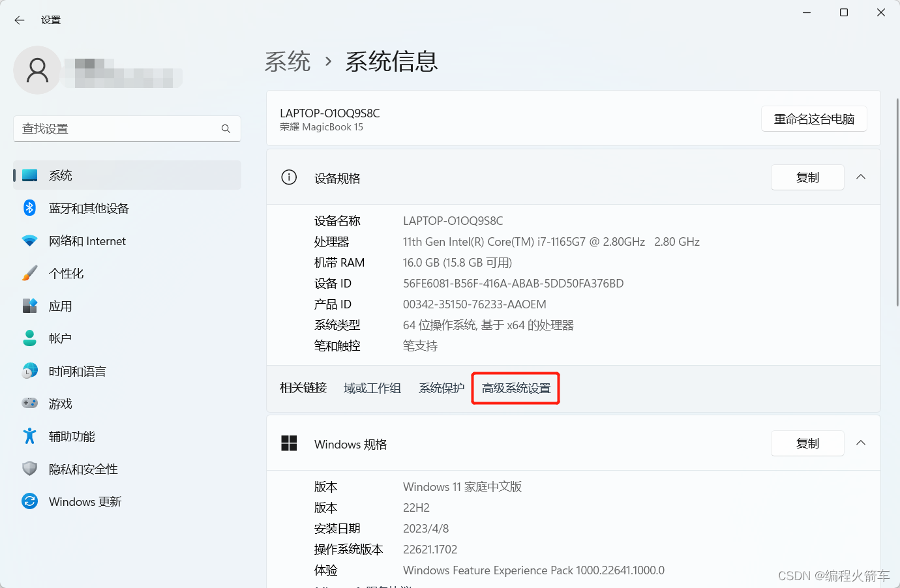Image resolution: width=900 pixels, height=588 pixels.
Task: Open 蓝牙和其他设备 settings
Action: pos(127,208)
